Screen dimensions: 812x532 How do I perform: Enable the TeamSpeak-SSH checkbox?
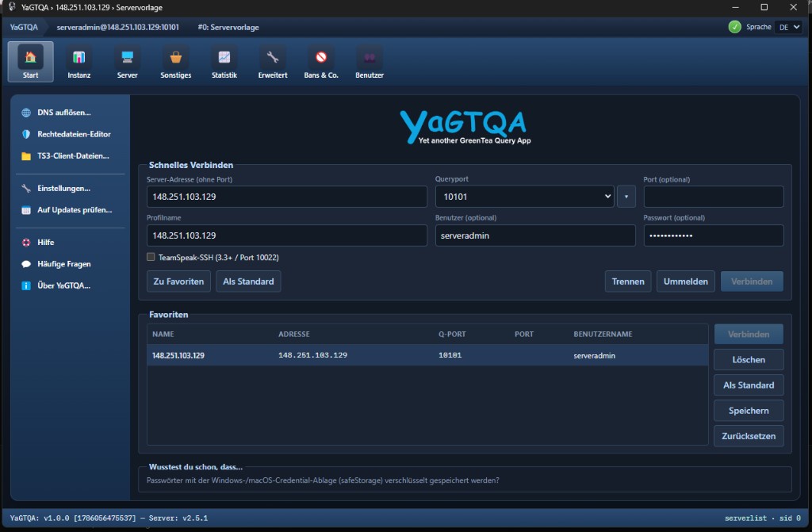tap(151, 257)
